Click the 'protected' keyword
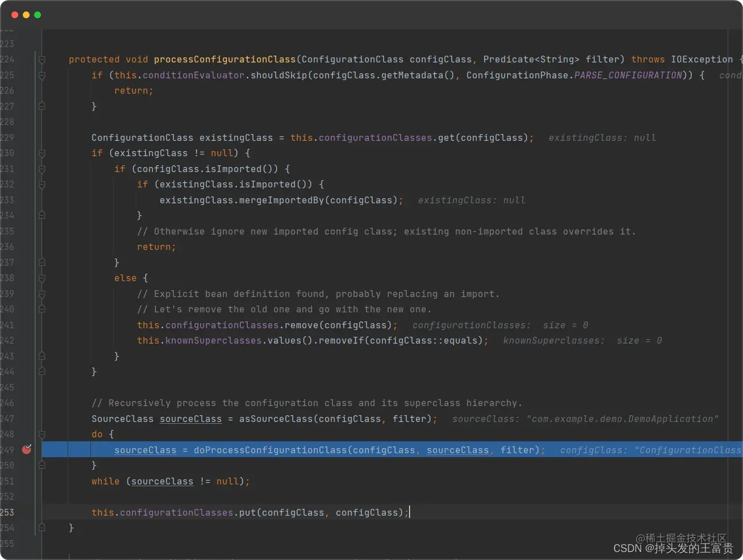 pos(94,59)
